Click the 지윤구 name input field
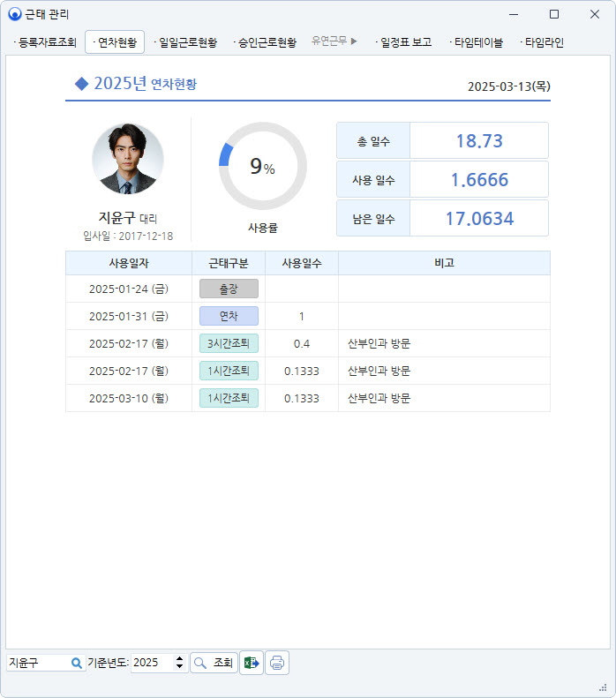Screen dimensions: 616x698 (37, 663)
